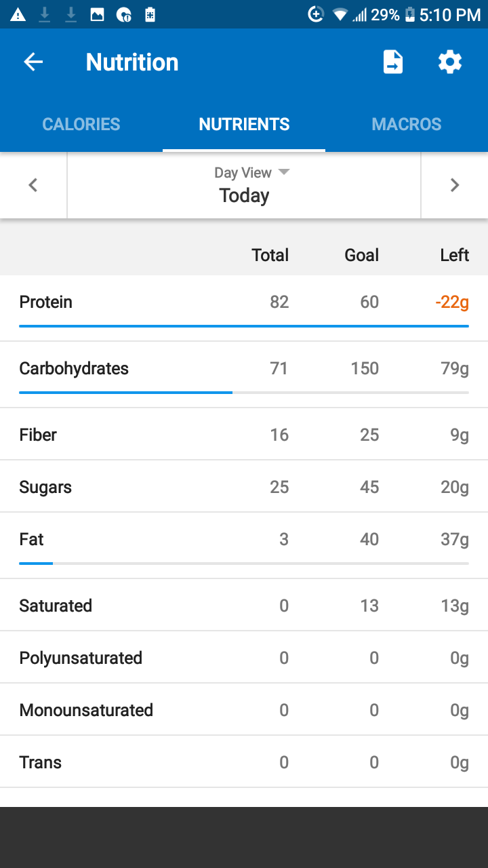Open the Protein nutrient row
This screenshot has width=488, height=868.
coord(244,309)
